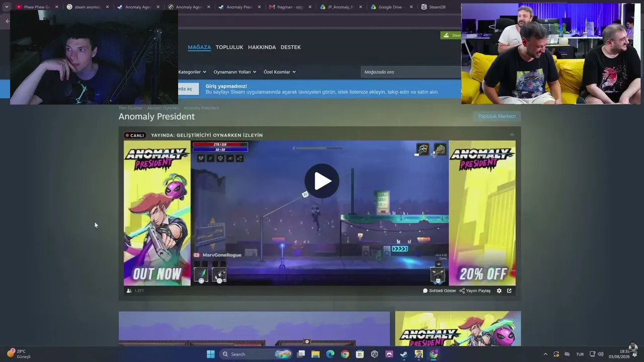Open the Windows Start menu
This screenshot has height=362, width=644.
(x=210, y=354)
